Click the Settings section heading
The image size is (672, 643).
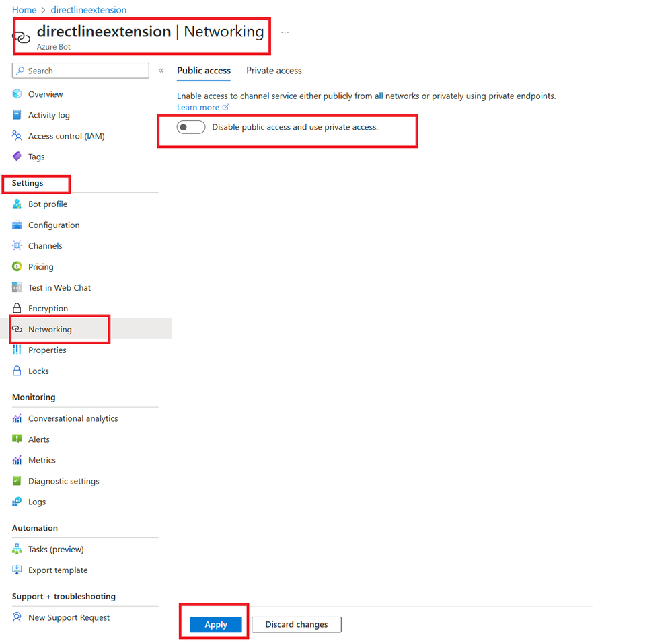pyautogui.click(x=28, y=183)
